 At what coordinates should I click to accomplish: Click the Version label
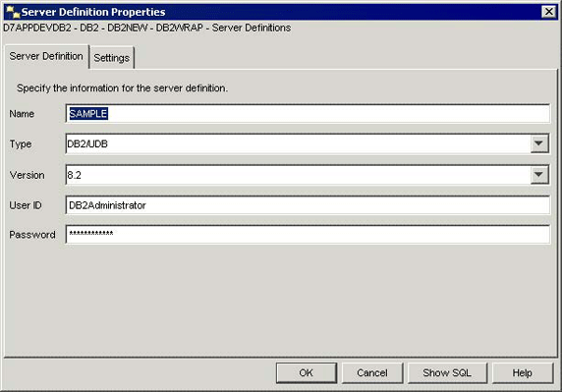tap(28, 175)
